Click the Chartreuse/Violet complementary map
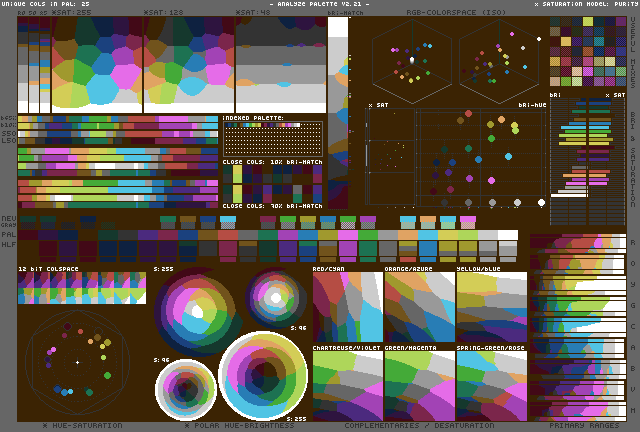 (348, 386)
